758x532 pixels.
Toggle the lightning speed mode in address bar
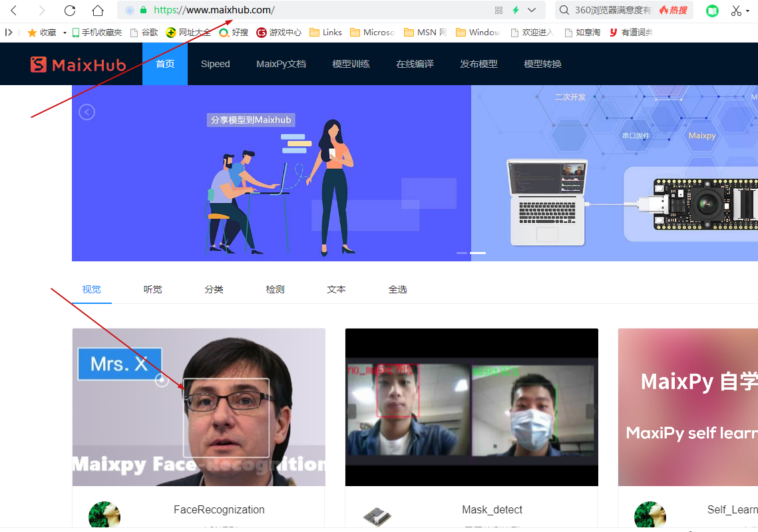517,10
